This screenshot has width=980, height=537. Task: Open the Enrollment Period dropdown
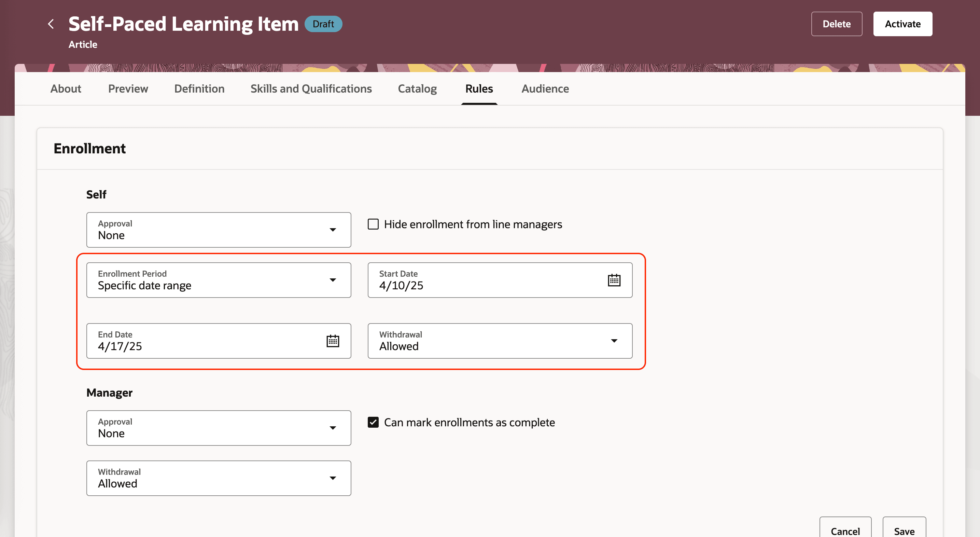point(219,280)
